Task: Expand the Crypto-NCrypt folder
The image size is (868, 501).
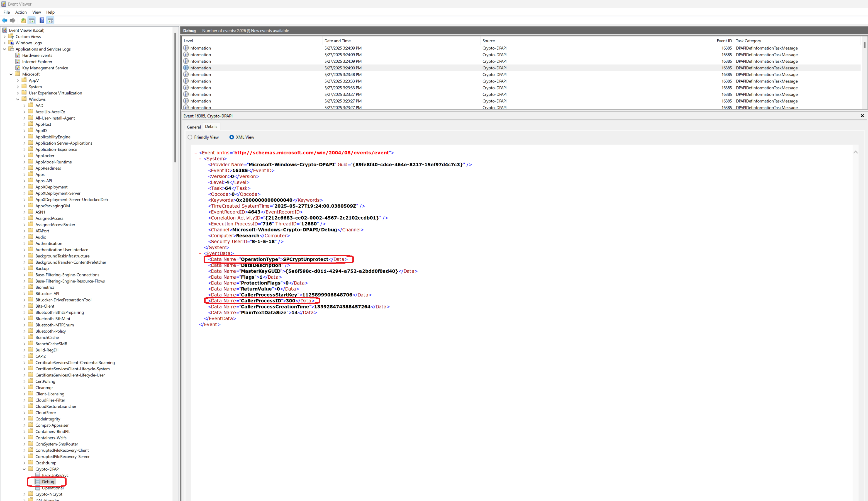Action: pos(25,494)
